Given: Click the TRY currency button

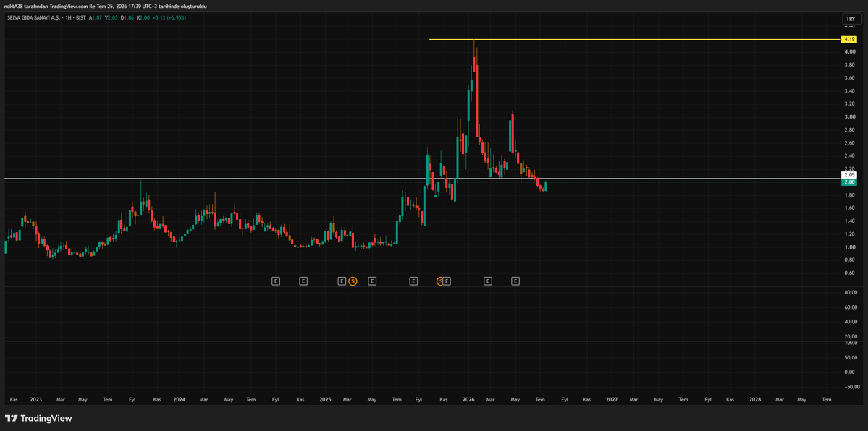Looking at the screenshot, I should [852, 18].
